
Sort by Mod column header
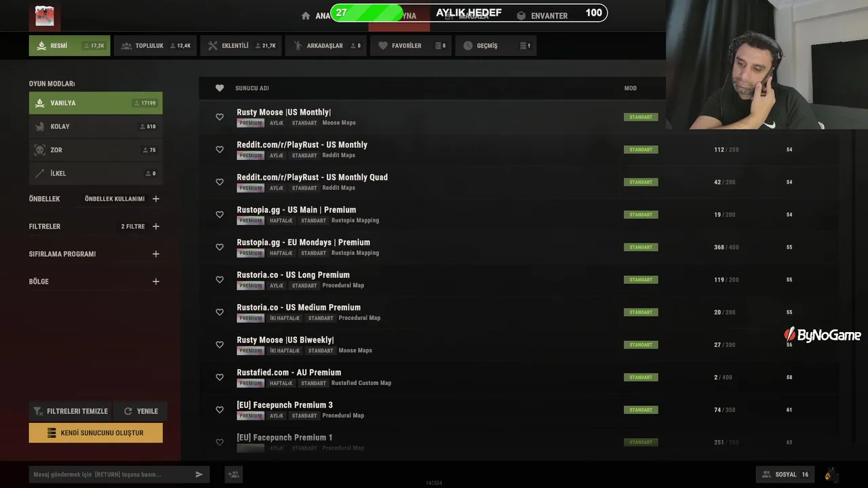631,88
